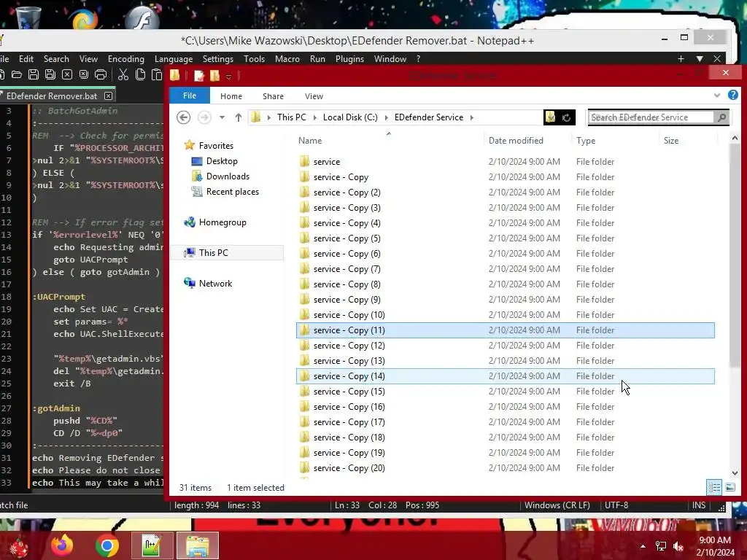Screen dimensions: 747x560
Task: Expand the Explorer ribbon chevron
Action: click(717, 96)
